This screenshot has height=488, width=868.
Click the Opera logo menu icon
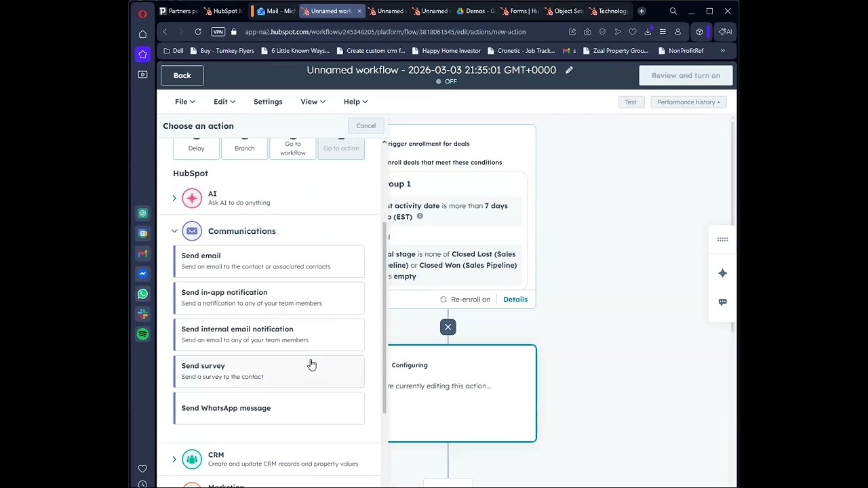click(x=142, y=13)
